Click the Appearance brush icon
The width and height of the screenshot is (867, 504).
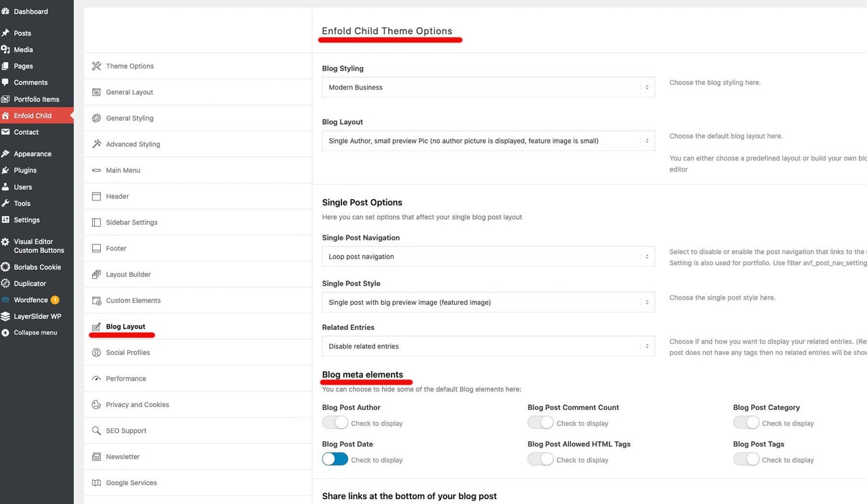pyautogui.click(x=5, y=154)
